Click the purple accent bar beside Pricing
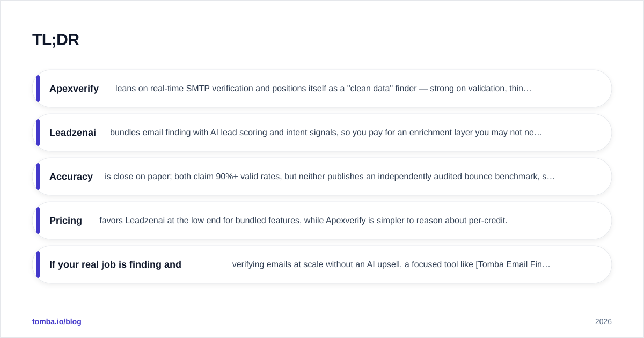 [x=38, y=221]
